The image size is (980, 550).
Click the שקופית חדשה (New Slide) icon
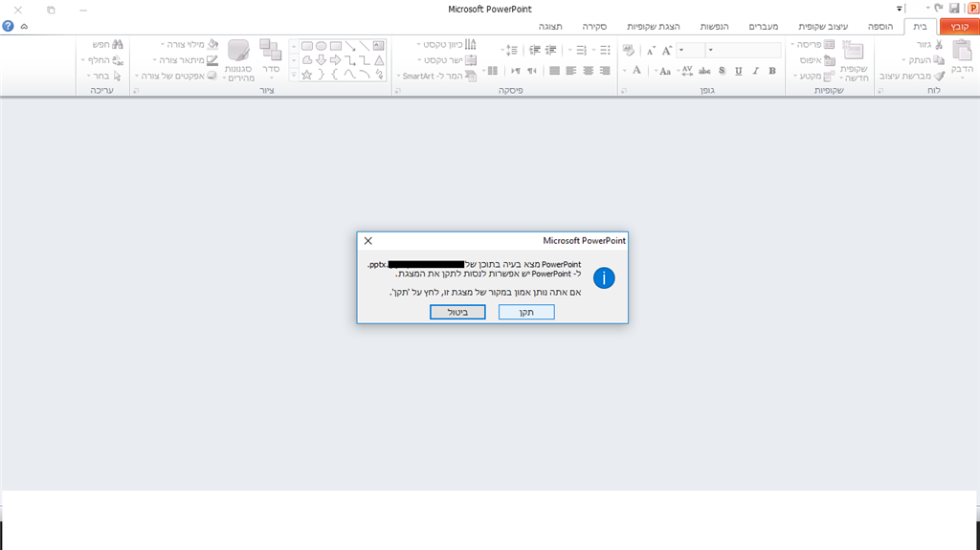coord(853,50)
